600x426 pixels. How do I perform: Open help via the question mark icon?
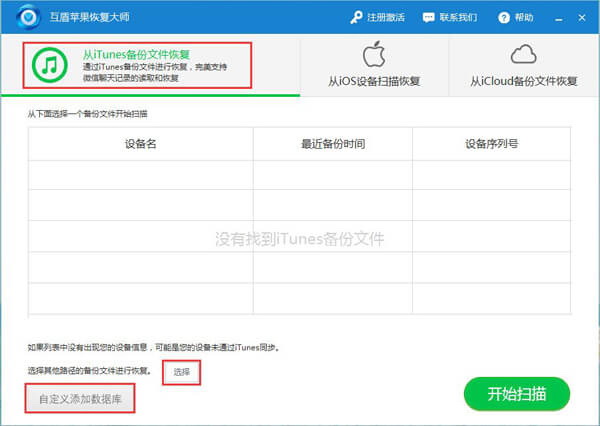tap(503, 18)
